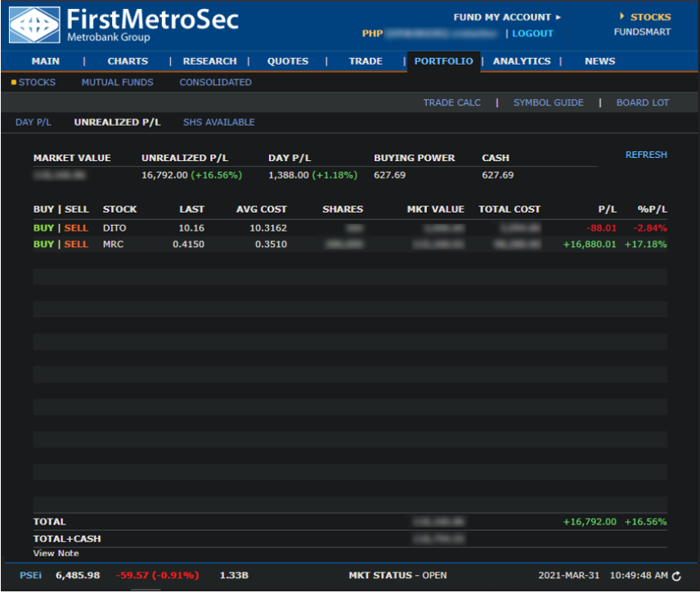Open the MAIN menu tab
This screenshot has width=700, height=593.
pyautogui.click(x=46, y=61)
